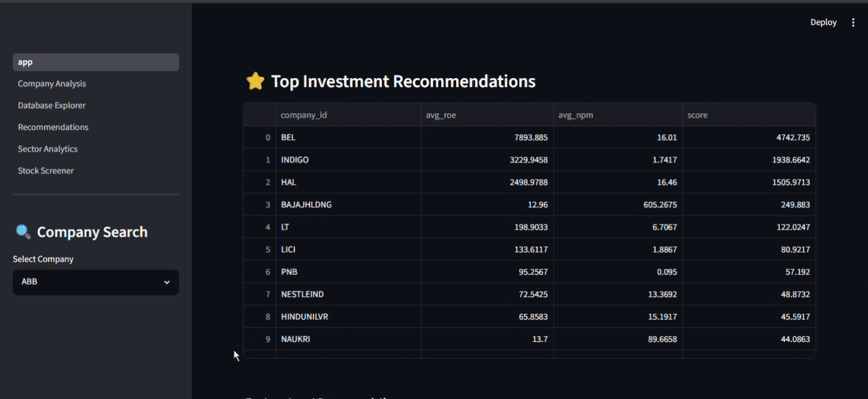Click the avg_roe value 7893.885

pyautogui.click(x=487, y=137)
